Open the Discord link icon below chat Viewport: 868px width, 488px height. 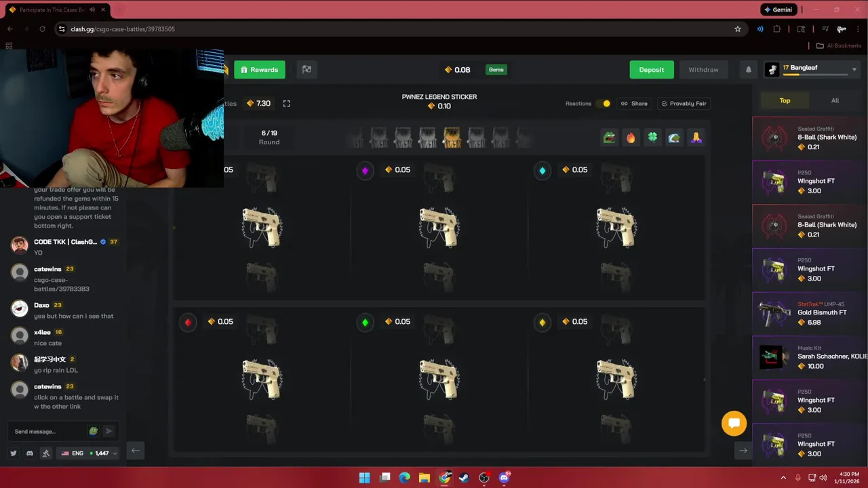(x=30, y=453)
